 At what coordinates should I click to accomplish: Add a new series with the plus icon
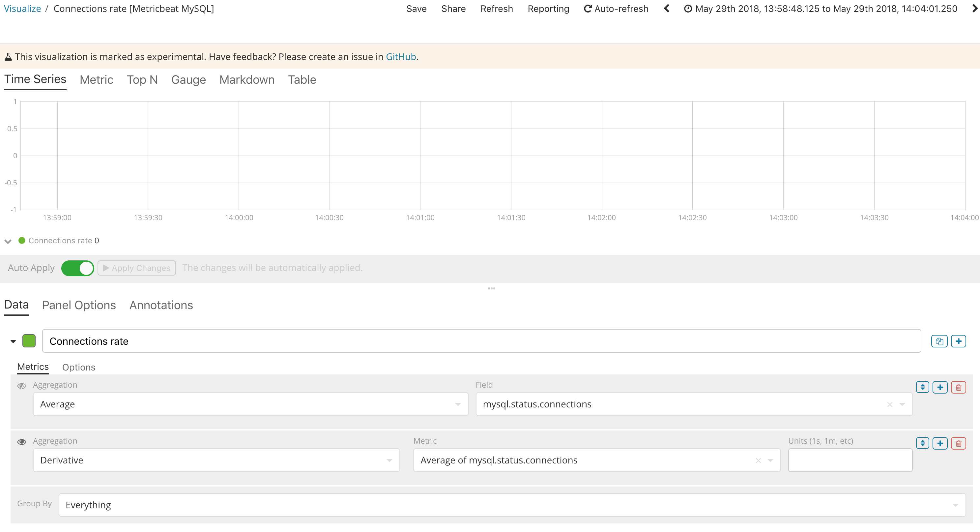click(959, 341)
